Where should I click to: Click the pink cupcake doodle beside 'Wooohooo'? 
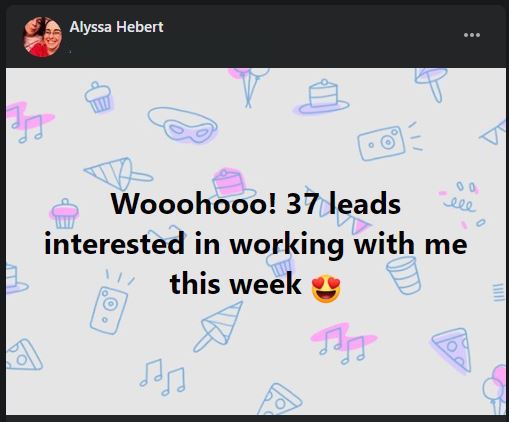pyautogui.click(x=65, y=214)
